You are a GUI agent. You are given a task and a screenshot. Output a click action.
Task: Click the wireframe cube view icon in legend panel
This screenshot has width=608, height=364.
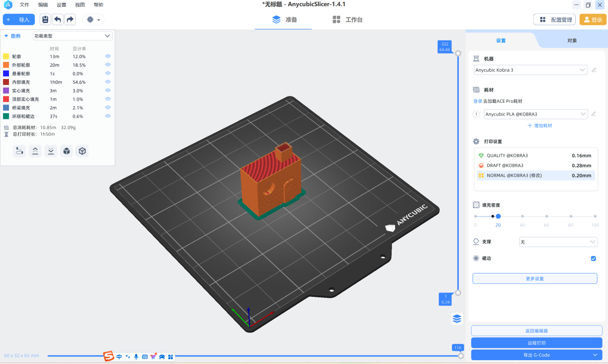(82, 151)
